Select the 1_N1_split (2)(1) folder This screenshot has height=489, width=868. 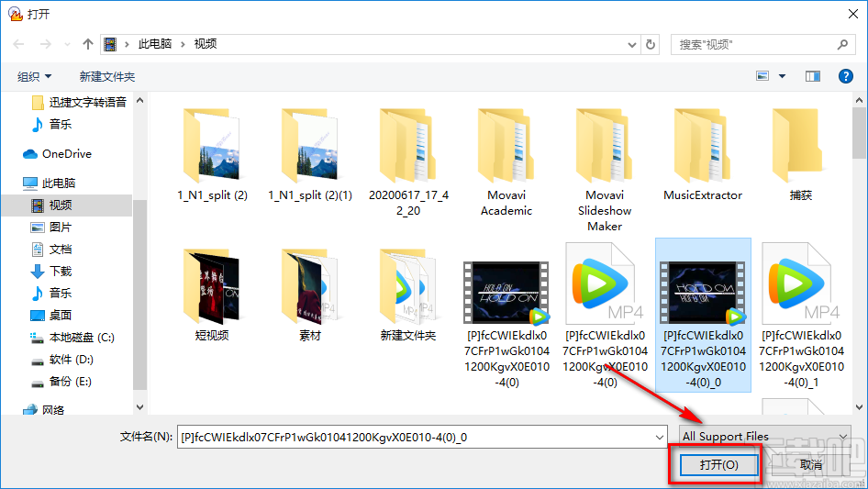pyautogui.click(x=310, y=155)
